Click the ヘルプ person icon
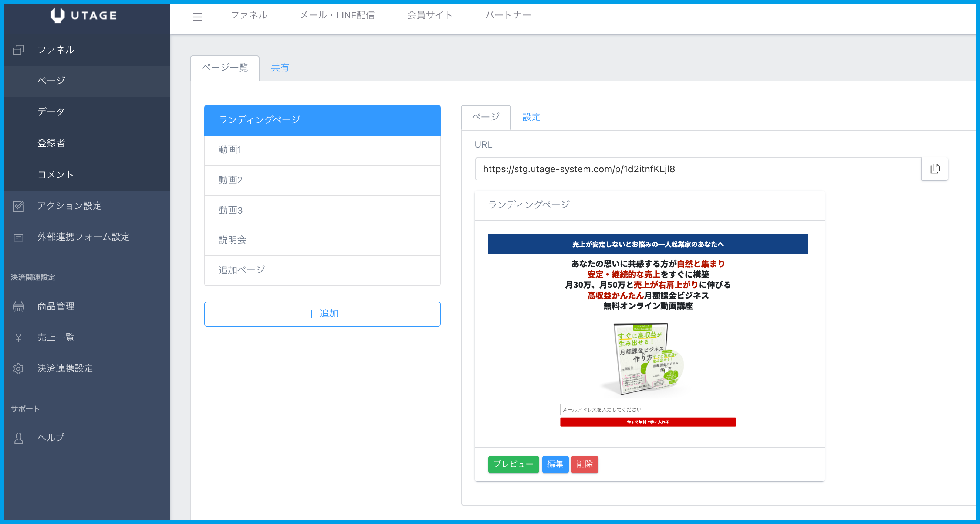Image resolution: width=980 pixels, height=524 pixels. (18, 438)
